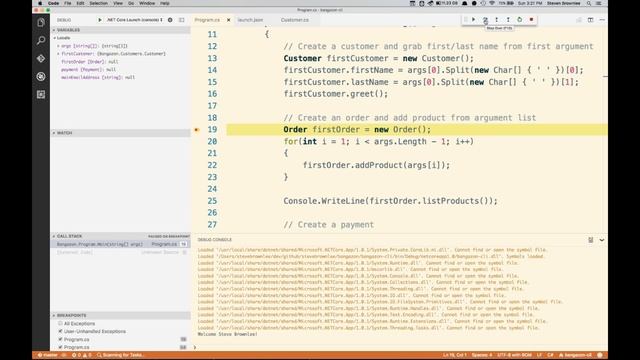Open the Selection menu
Image resolution: width=640 pixels, height=360 pixels.
[99, 3]
